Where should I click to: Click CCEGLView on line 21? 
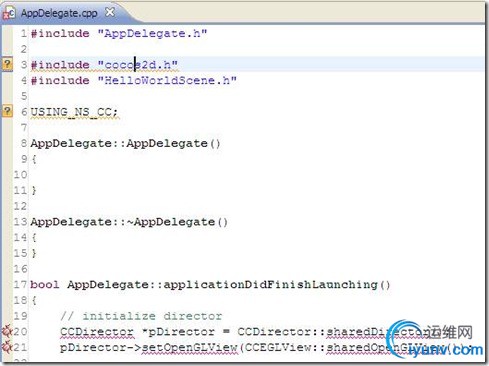(278, 347)
